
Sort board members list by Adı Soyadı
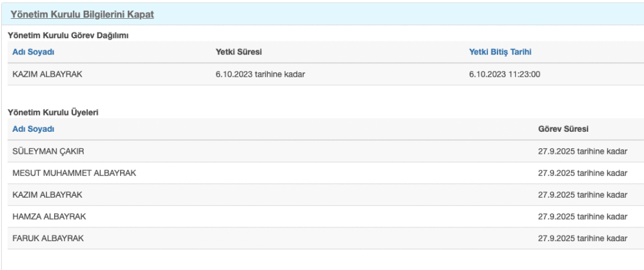point(33,129)
